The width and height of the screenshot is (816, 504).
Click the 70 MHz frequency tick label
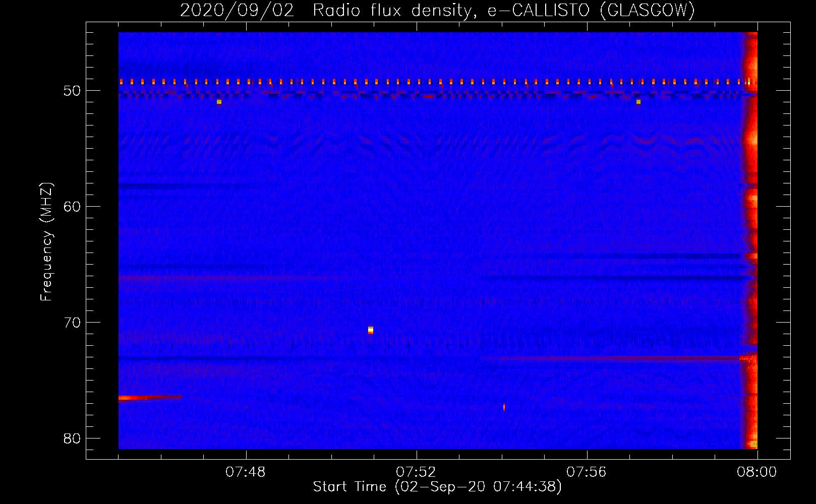tap(72, 323)
